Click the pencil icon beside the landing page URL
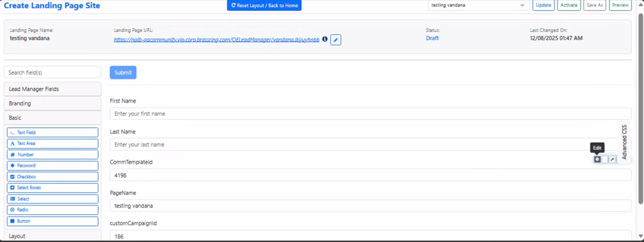 pyautogui.click(x=336, y=40)
